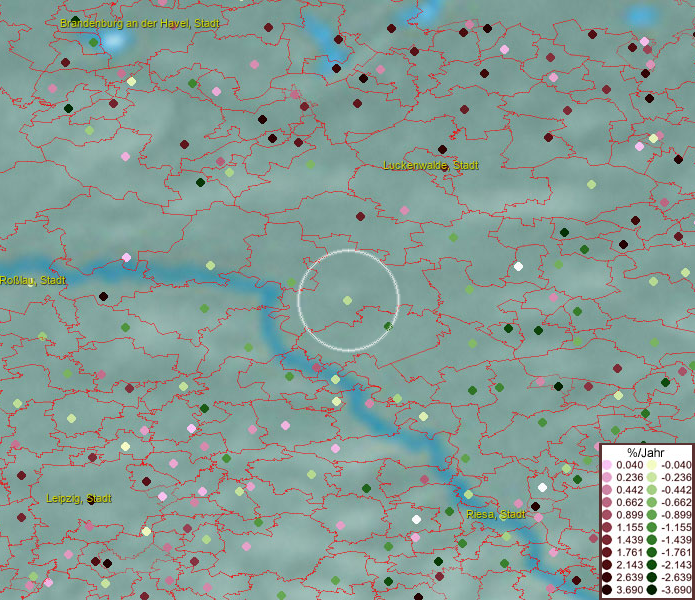Screen dimensions: 695x600
Task: Select the dark point overlapping the Leipzig label
Action: pos(91,501)
